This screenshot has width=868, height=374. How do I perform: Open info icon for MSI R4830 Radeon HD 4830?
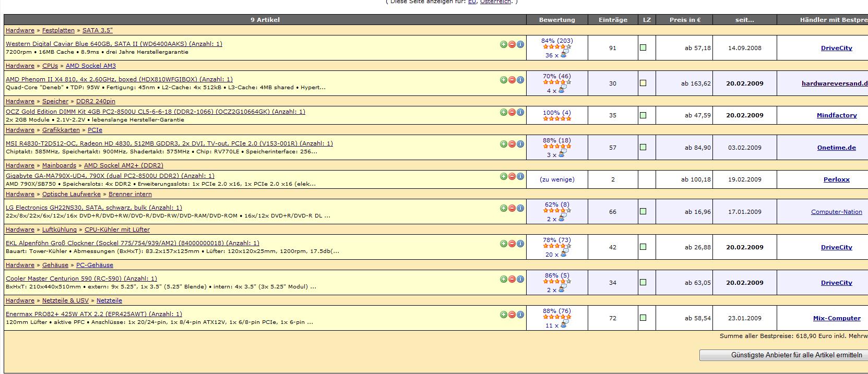click(x=520, y=144)
